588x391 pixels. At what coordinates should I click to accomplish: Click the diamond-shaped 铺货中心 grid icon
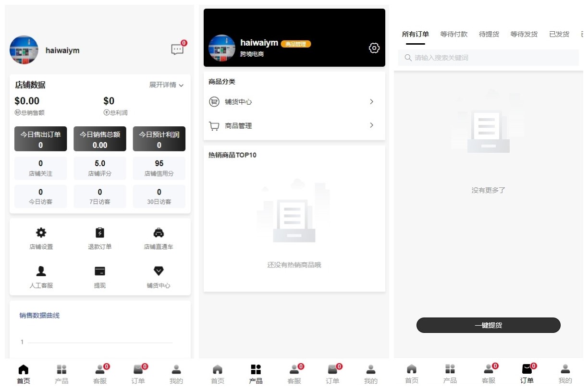click(x=159, y=271)
